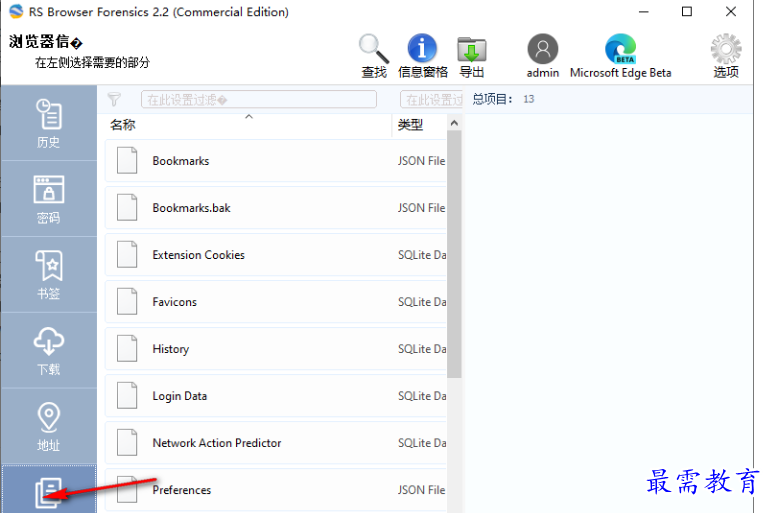Click JSON File type of Bookmarks.bak

[x=421, y=208]
